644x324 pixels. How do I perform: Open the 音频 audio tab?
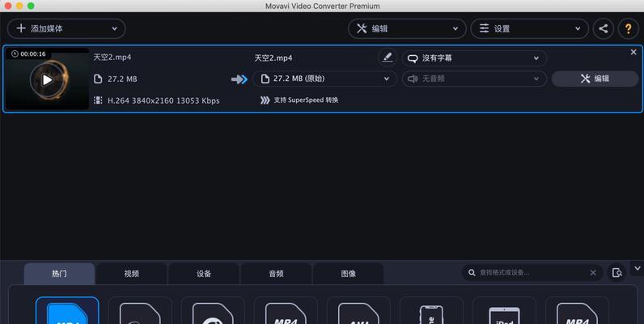click(276, 274)
